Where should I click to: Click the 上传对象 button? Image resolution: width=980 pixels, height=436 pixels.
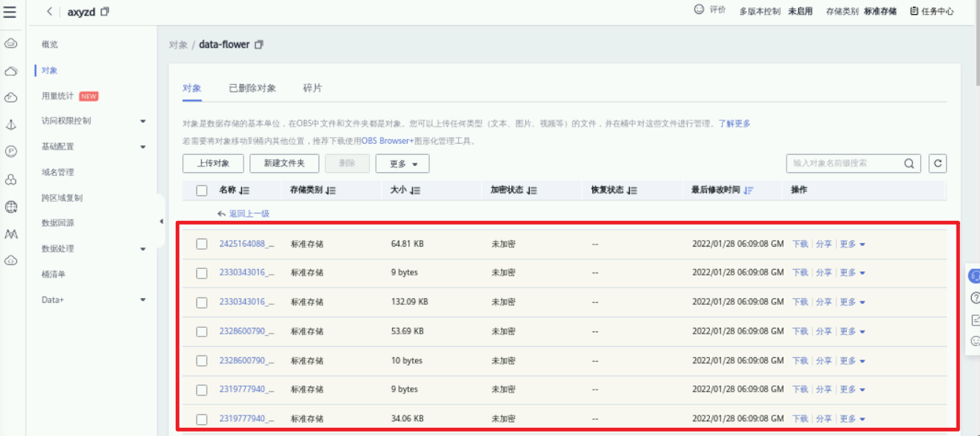tap(213, 163)
